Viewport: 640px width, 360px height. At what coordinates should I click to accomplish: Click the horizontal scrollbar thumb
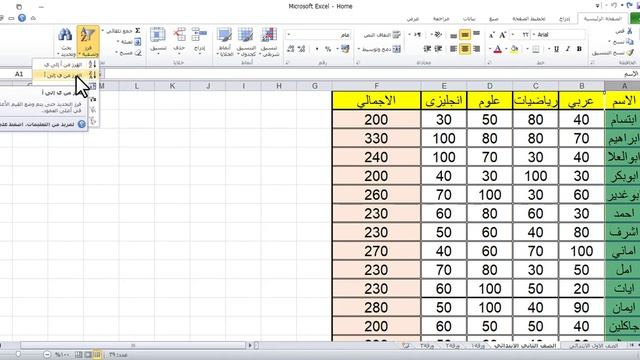(x=133, y=345)
